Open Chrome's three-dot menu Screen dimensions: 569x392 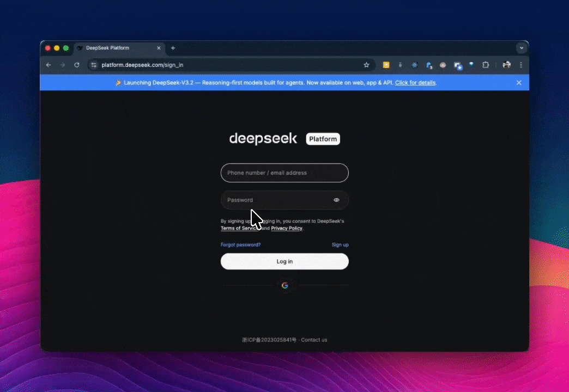pyautogui.click(x=520, y=65)
